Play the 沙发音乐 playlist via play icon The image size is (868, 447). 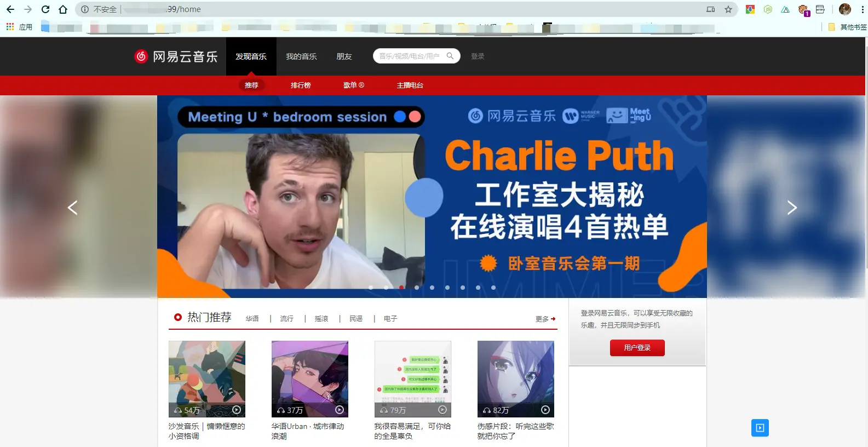click(x=237, y=410)
